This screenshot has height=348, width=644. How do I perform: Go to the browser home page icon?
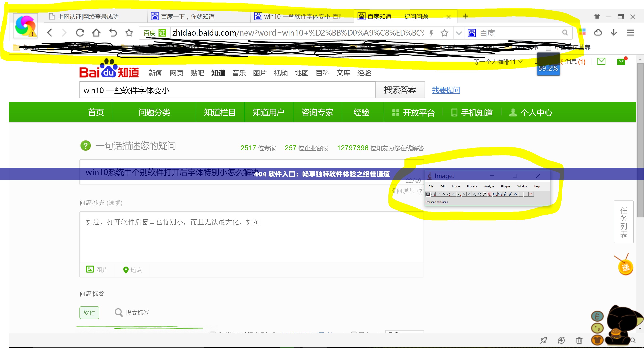(96, 33)
